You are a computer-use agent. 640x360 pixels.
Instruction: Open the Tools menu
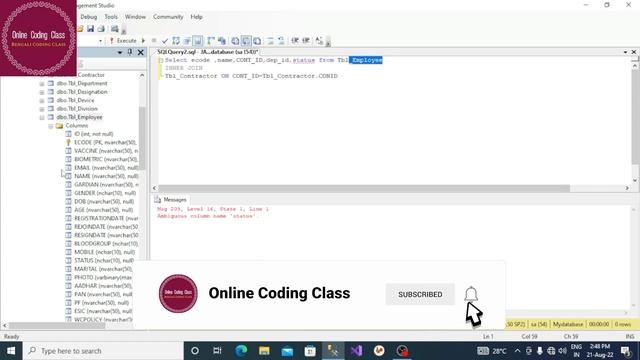pos(111,17)
